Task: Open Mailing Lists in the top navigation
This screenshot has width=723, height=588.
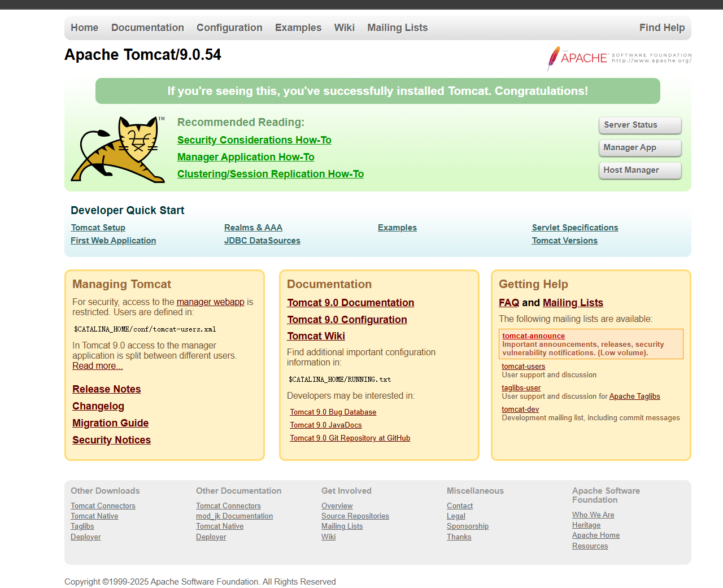Action: pyautogui.click(x=398, y=28)
